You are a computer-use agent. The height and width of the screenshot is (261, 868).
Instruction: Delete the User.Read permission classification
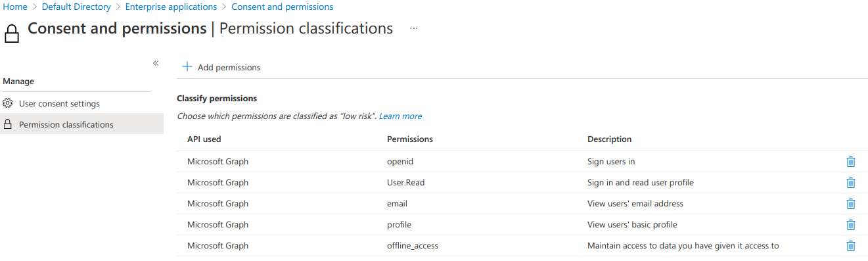[x=850, y=183]
